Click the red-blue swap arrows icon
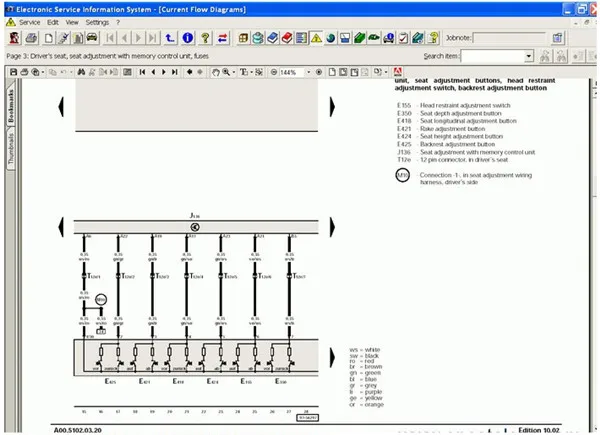This screenshot has width=600, height=435. [x=223, y=38]
